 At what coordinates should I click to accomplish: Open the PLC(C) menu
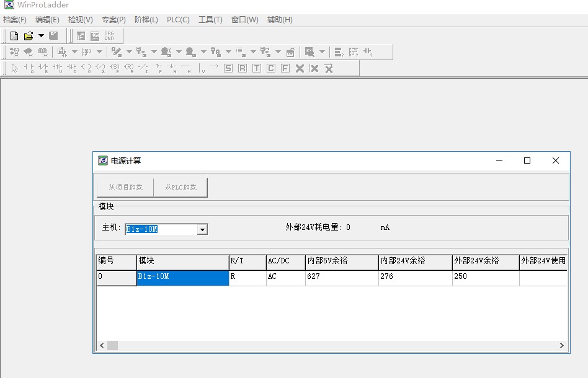pos(178,20)
